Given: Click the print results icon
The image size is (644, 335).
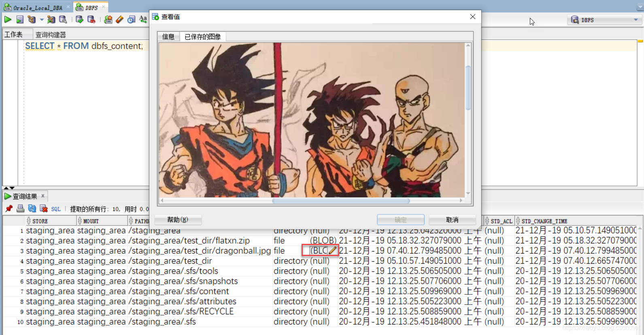Looking at the screenshot, I should 20,209.
